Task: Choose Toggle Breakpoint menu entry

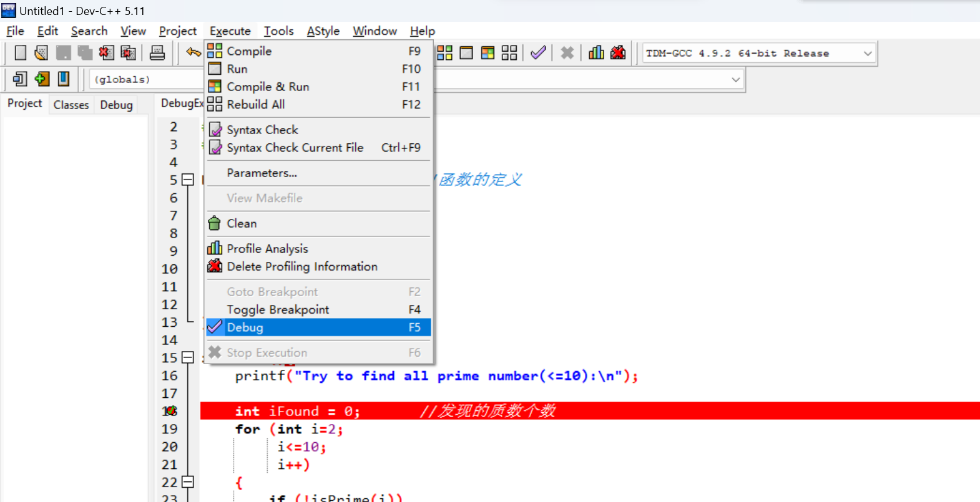Action: 318,309
